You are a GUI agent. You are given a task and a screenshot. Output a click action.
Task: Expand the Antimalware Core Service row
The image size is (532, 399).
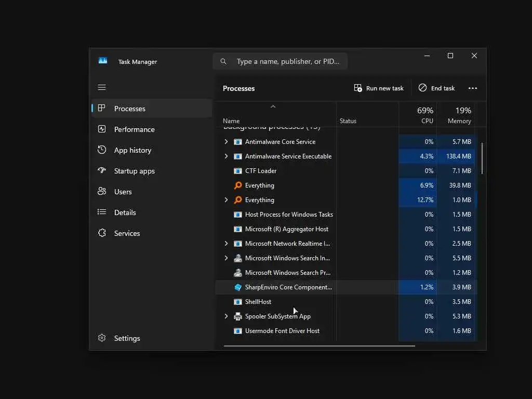[x=227, y=142]
